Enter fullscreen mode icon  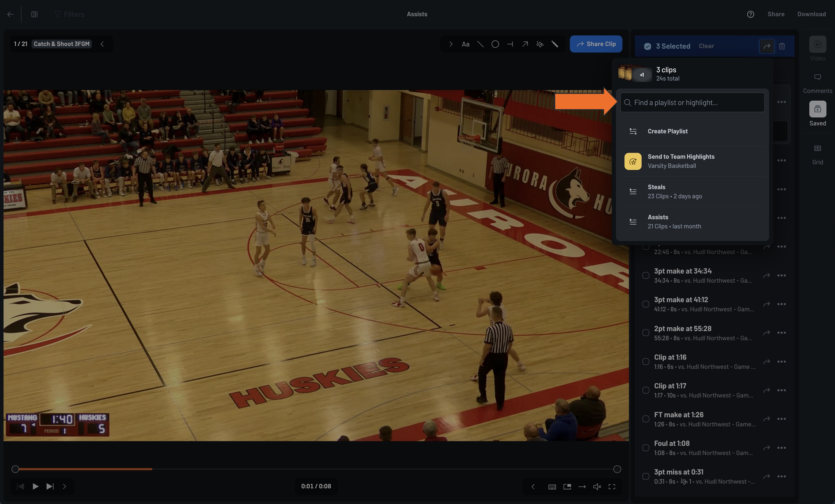612,487
